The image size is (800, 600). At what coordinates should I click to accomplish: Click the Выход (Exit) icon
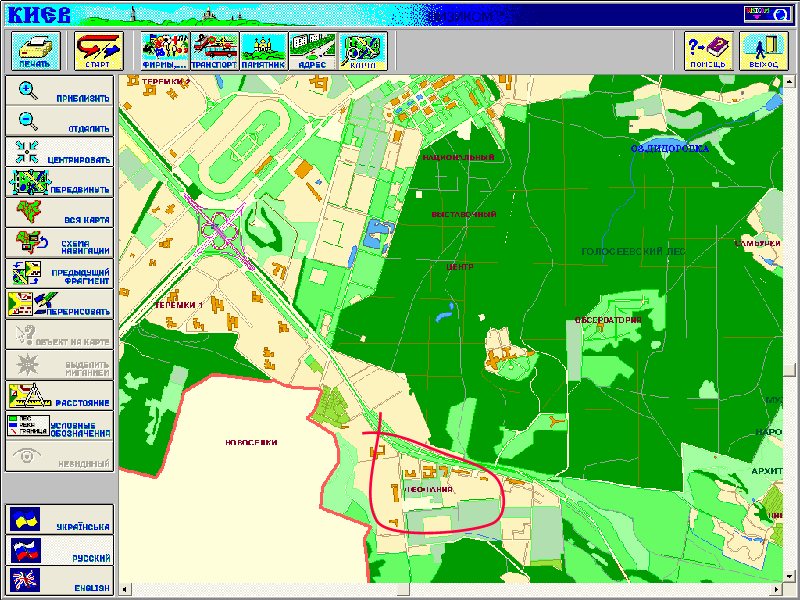pos(764,50)
